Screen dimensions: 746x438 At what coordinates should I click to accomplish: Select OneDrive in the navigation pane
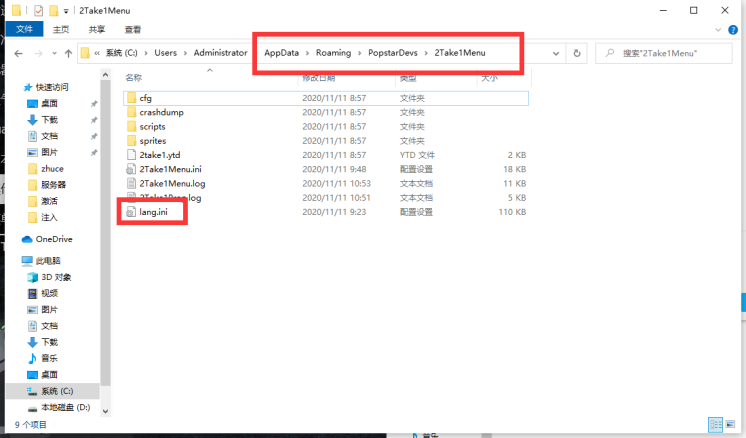(x=47, y=239)
